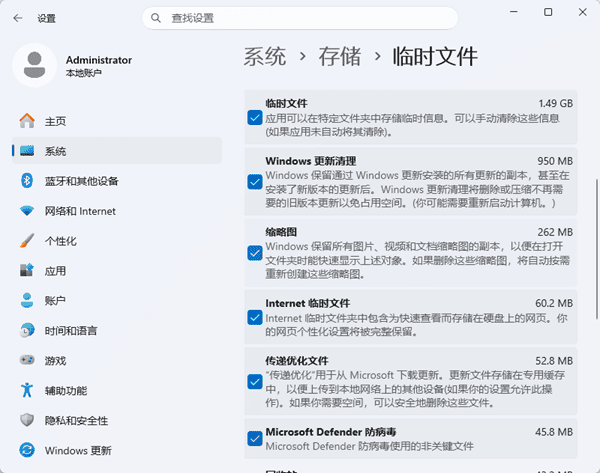Navigate to 存储 breadcrumb

tap(340, 56)
